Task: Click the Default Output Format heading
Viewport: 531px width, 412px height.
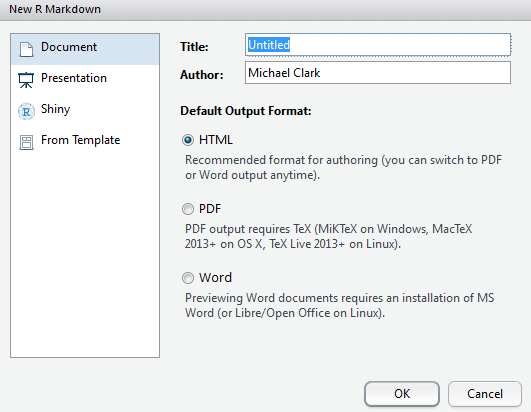Action: (246, 111)
